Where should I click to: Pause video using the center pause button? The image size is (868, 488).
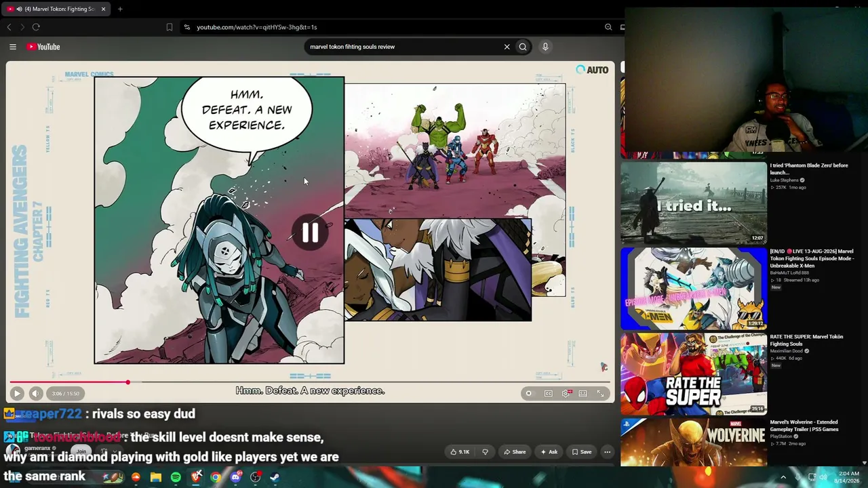tap(310, 233)
